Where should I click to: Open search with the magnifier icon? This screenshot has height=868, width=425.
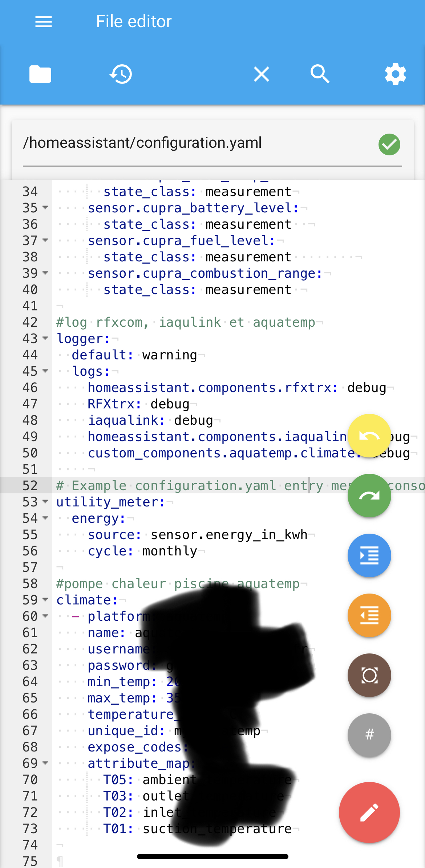pyautogui.click(x=320, y=74)
